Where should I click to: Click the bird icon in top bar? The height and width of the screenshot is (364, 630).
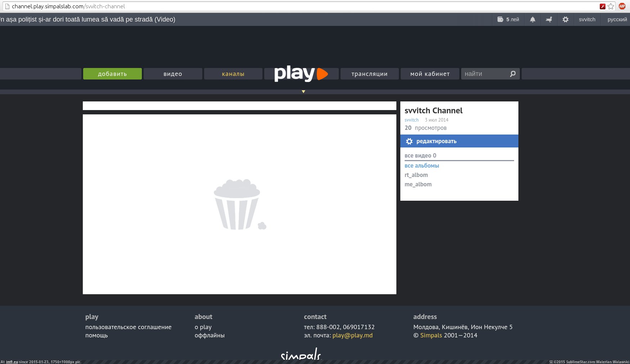pos(549,19)
